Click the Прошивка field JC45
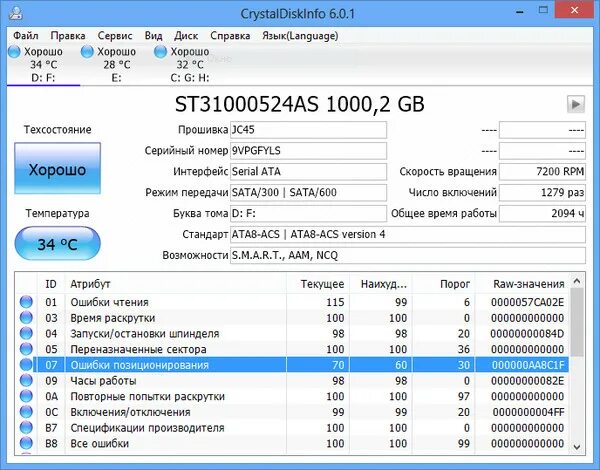This screenshot has width=600, height=470. (x=308, y=130)
